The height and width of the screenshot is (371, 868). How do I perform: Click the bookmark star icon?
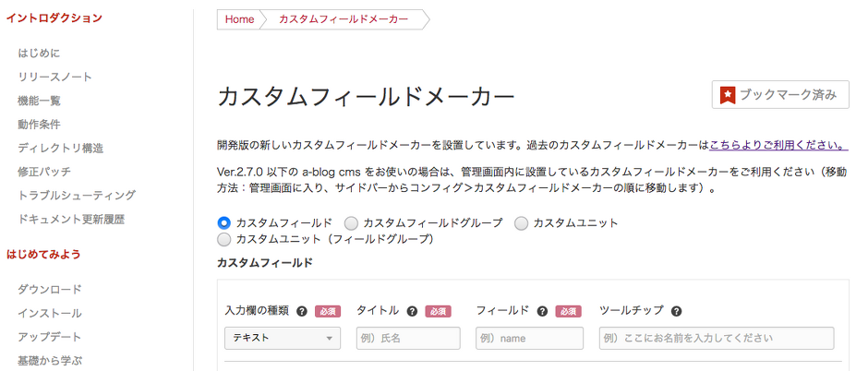[728, 94]
